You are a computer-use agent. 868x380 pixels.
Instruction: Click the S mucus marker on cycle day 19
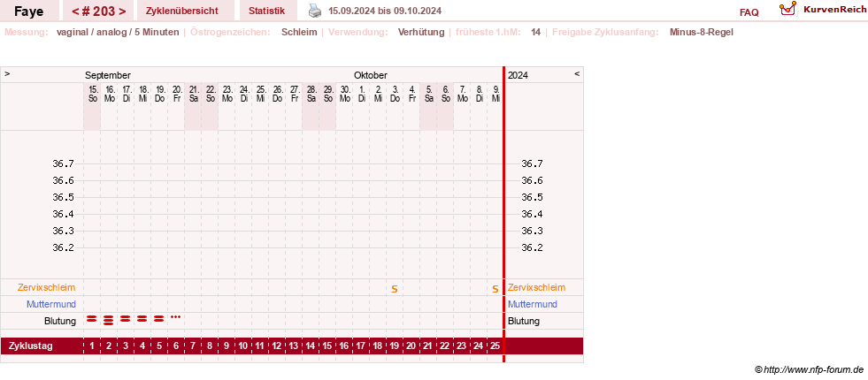coord(395,289)
